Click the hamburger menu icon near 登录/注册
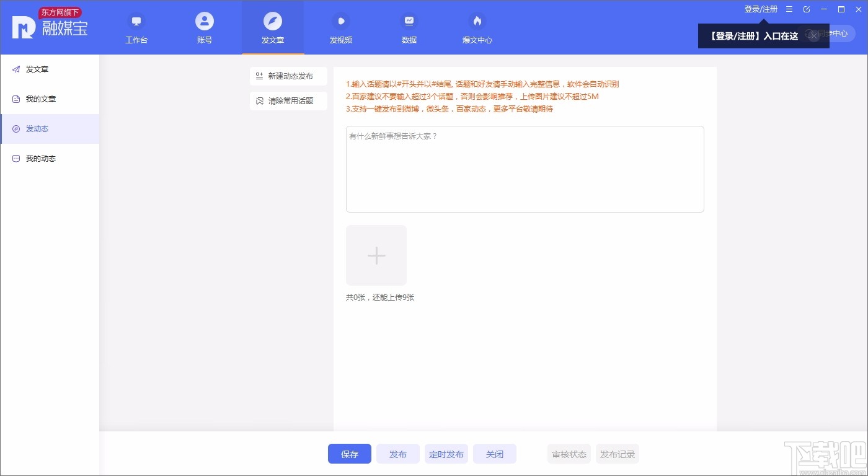Viewport: 868px width, 476px height. tap(789, 9)
